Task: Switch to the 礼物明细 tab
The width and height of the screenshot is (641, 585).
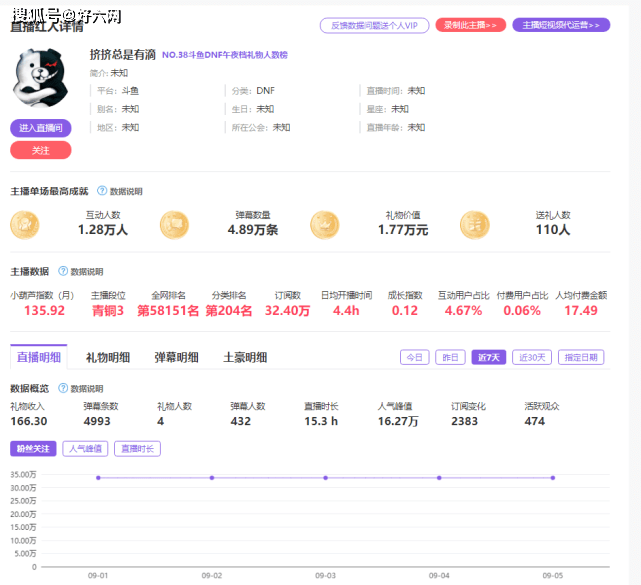Action: (107, 357)
